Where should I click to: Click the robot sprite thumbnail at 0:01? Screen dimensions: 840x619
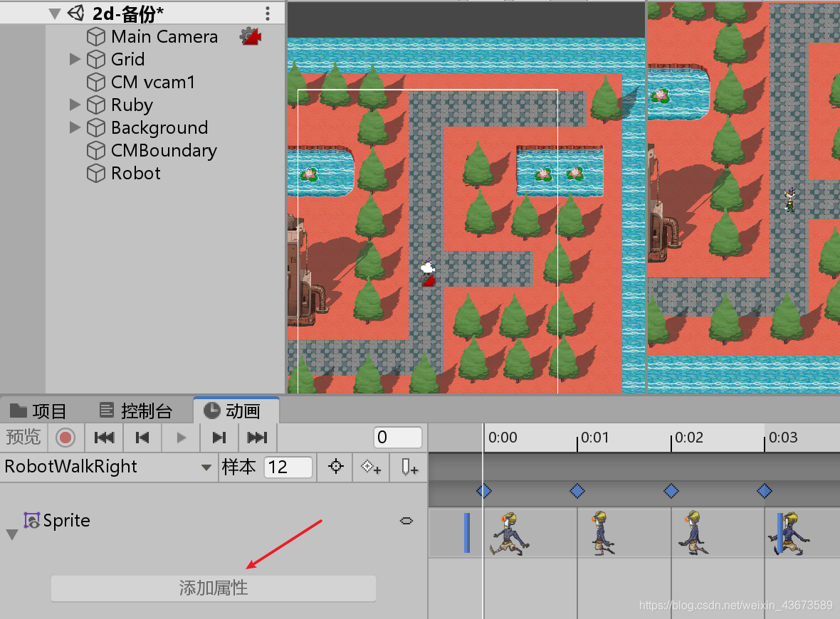pyautogui.click(x=602, y=534)
